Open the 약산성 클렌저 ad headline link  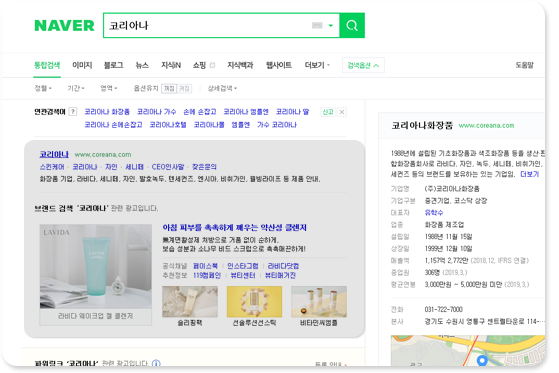coord(235,228)
